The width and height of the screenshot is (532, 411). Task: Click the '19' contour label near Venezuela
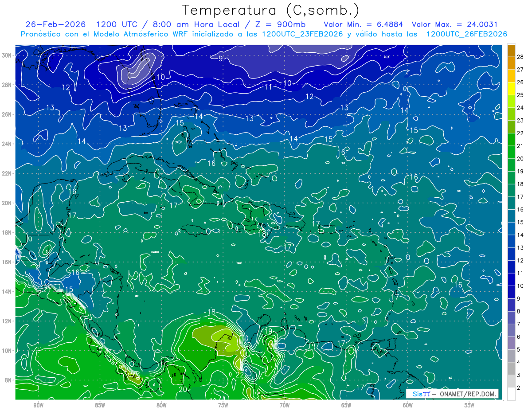(x=269, y=331)
